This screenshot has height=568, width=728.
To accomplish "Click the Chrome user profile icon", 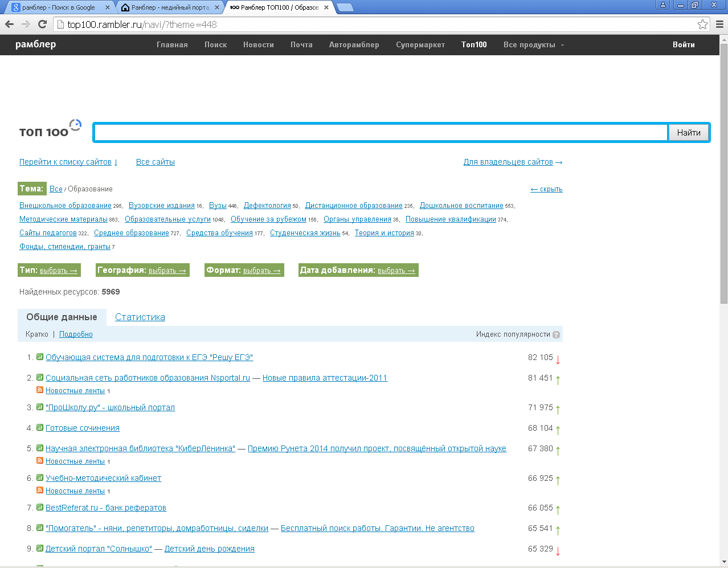I will pyautogui.click(x=662, y=5).
